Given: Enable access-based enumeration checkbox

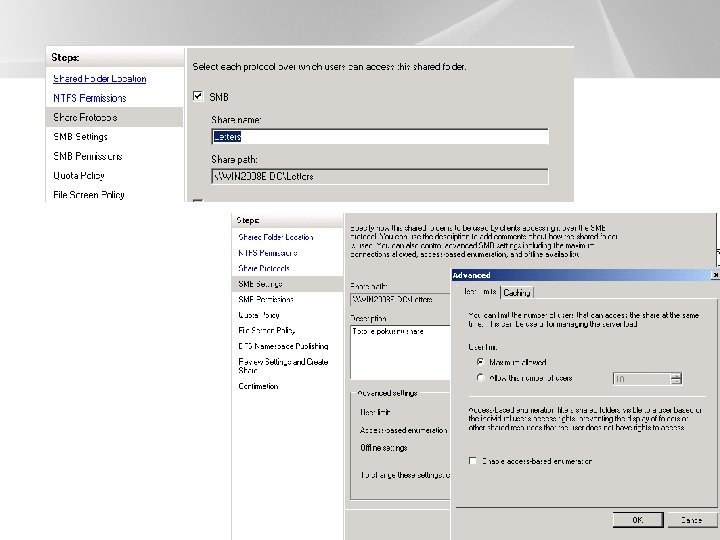Looking at the screenshot, I should pyautogui.click(x=472, y=461).
